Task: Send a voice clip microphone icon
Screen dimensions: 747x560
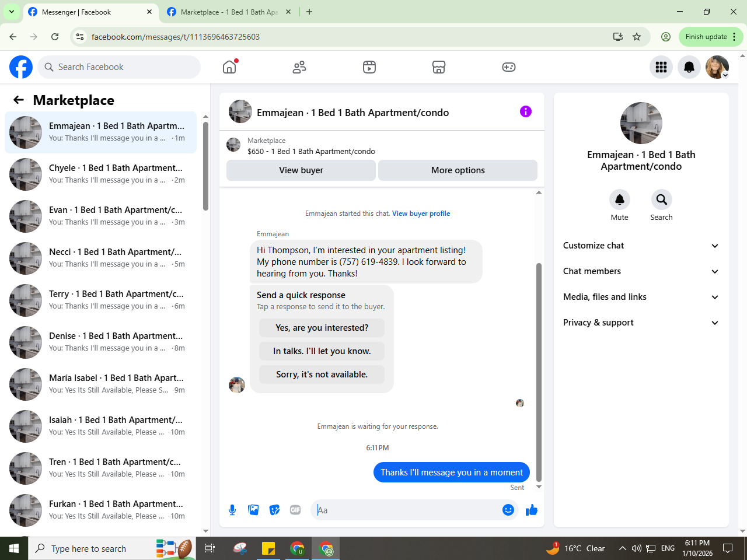Action: (x=232, y=510)
